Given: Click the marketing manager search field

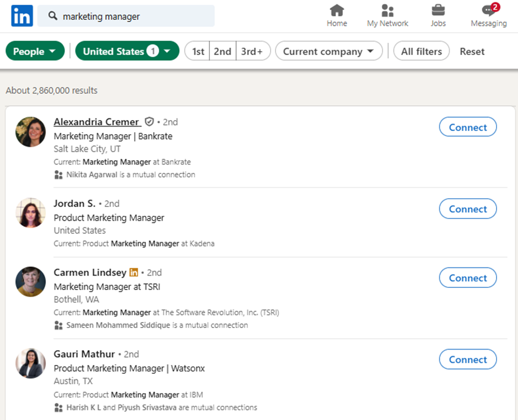Looking at the screenshot, I should coord(126,15).
